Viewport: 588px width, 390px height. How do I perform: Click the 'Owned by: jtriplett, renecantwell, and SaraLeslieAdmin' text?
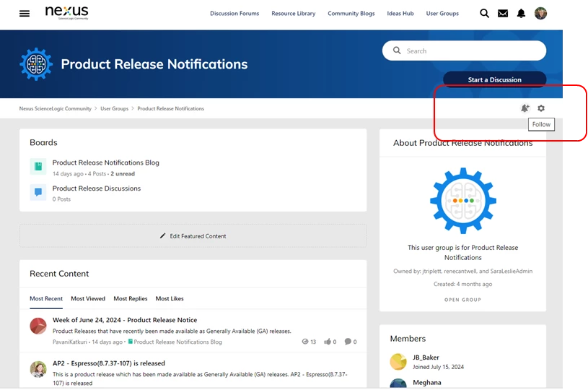[462, 271]
